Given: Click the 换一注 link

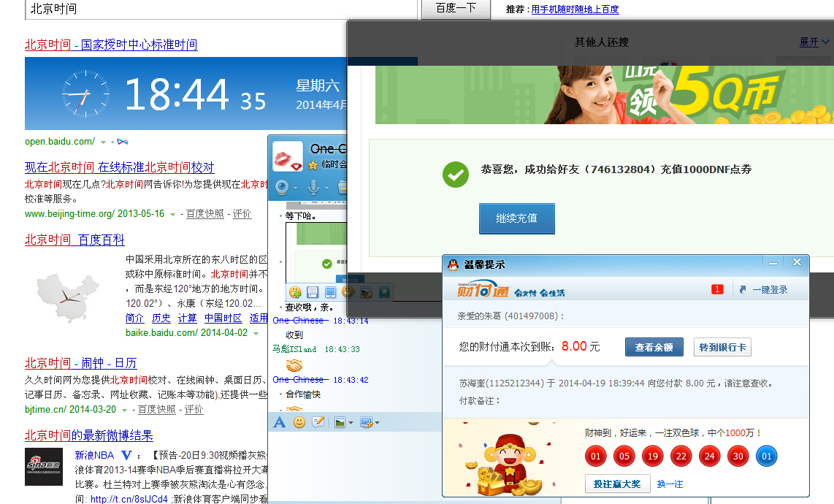Looking at the screenshot, I should (670, 484).
